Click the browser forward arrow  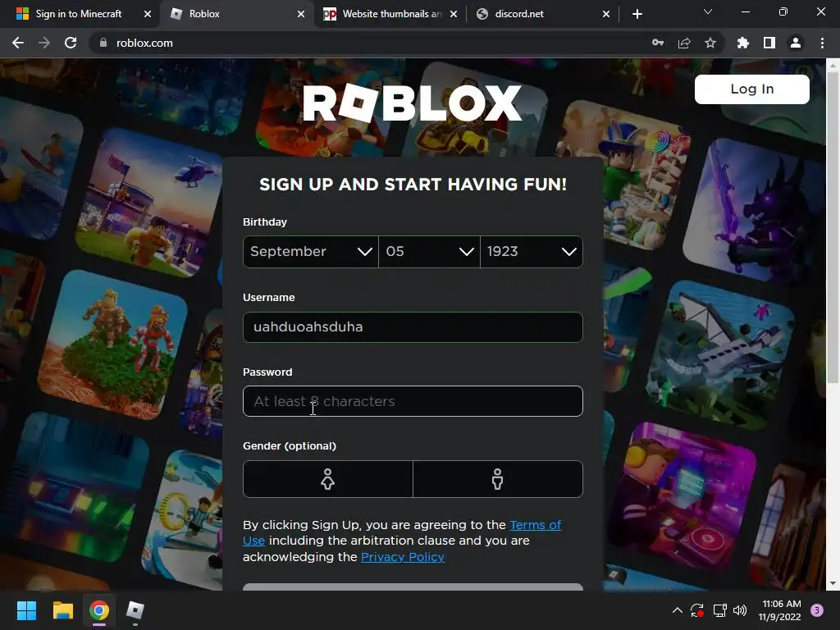point(44,43)
